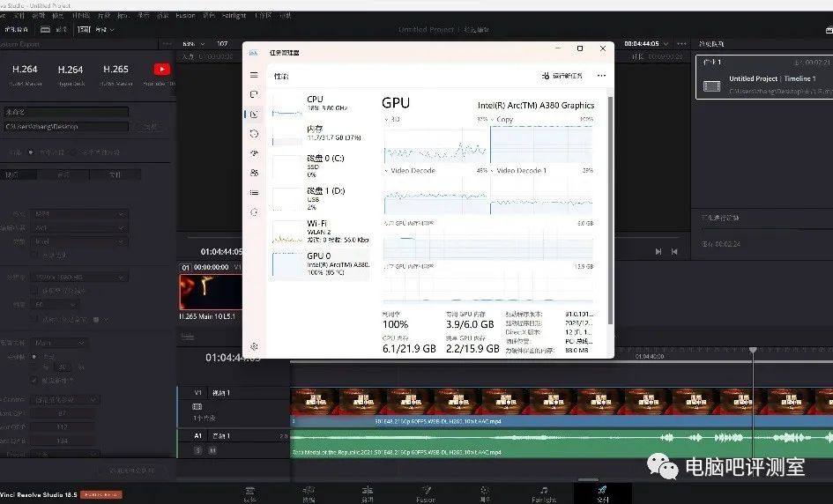Open the Fusion page icon at bottom bar
The width and height of the screenshot is (833, 504).
[x=426, y=494]
